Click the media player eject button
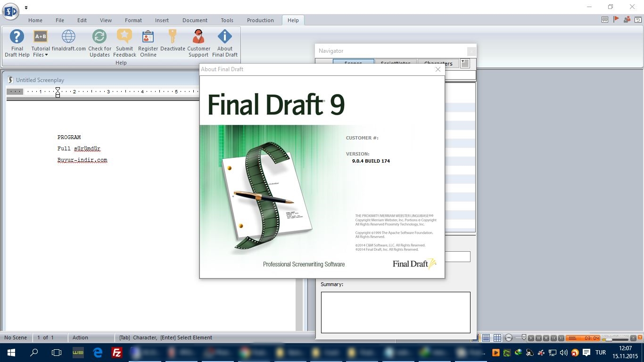Screen dimensions: 644x362 (633, 338)
